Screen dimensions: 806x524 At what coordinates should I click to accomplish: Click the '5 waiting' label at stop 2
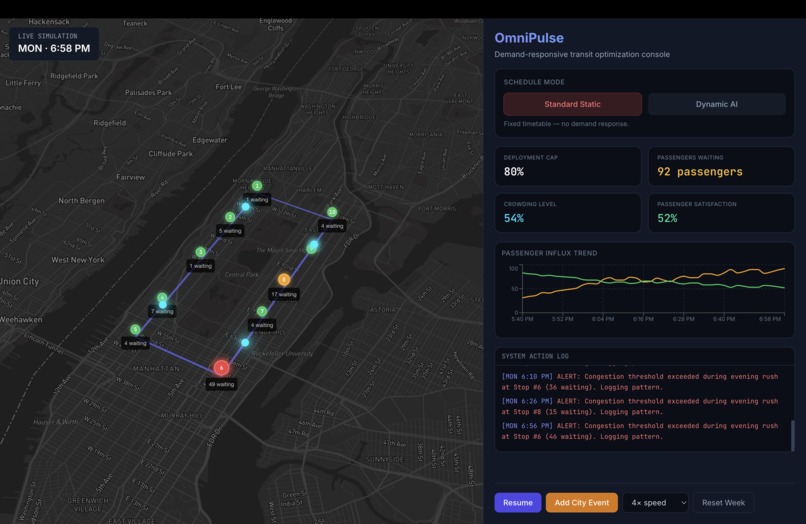click(230, 231)
